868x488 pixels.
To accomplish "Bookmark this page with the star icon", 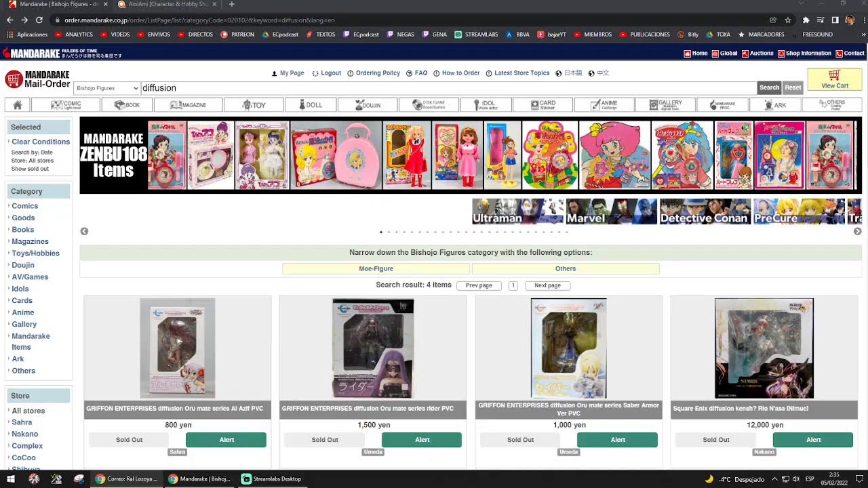I will coord(788,20).
